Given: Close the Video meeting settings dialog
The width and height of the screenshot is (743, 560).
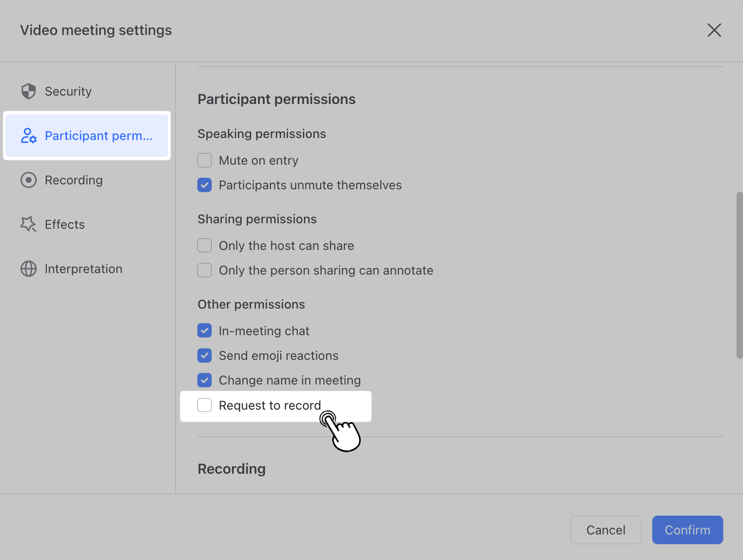Looking at the screenshot, I should point(714,30).
